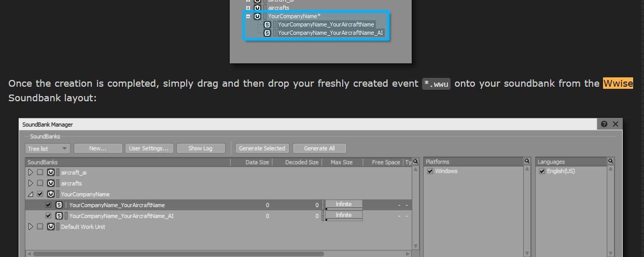The width and height of the screenshot is (644, 257).
Task: Click the help question mark icon in SoundBank Manager
Action: 605,124
